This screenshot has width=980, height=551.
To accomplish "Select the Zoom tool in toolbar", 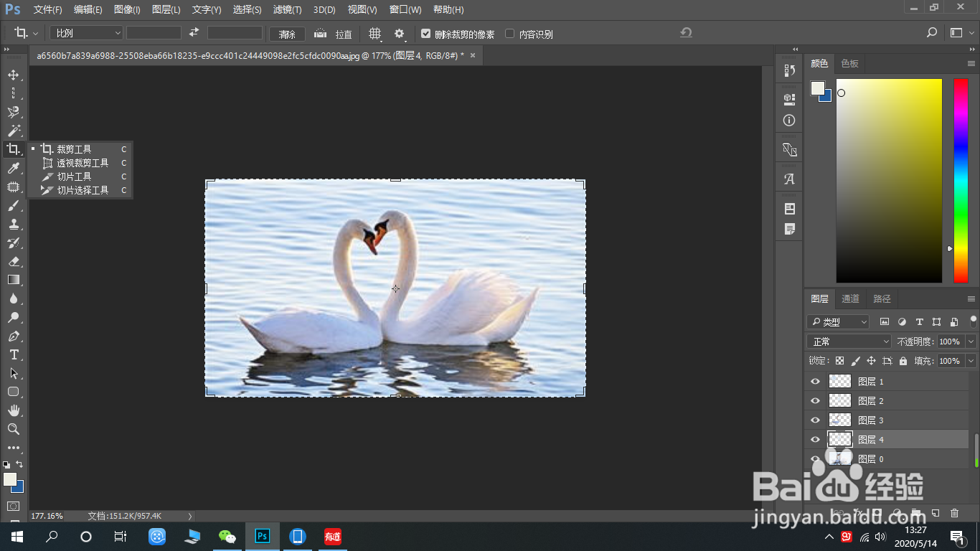I will point(14,429).
